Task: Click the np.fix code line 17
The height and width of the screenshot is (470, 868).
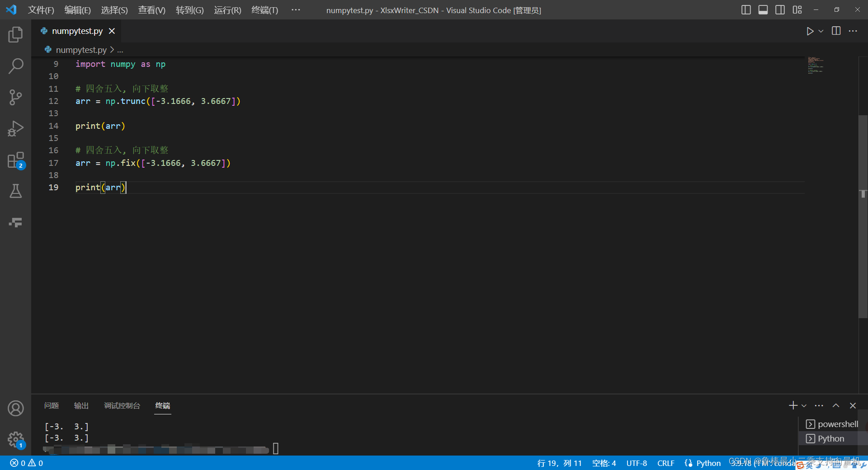Action: [x=153, y=163]
